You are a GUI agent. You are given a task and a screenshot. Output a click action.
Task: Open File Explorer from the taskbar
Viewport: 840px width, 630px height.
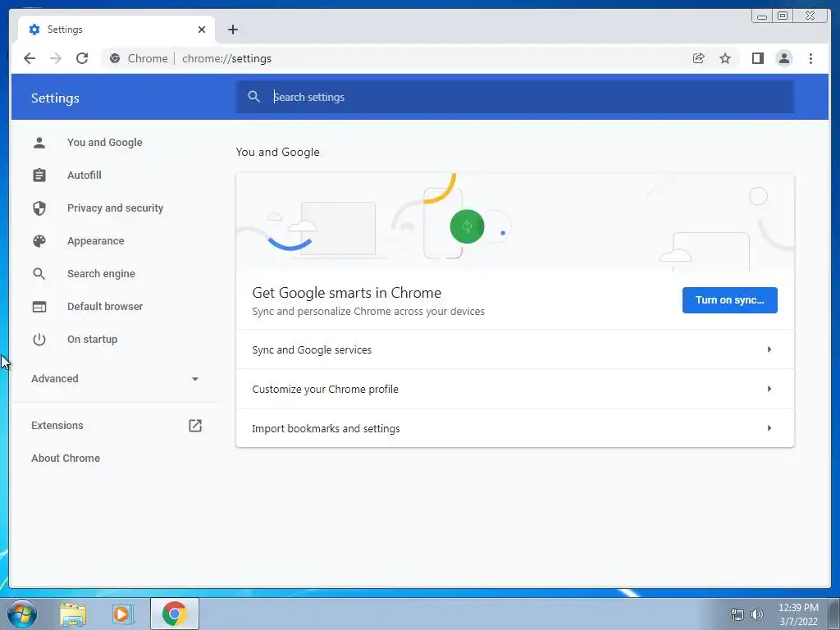click(x=73, y=614)
